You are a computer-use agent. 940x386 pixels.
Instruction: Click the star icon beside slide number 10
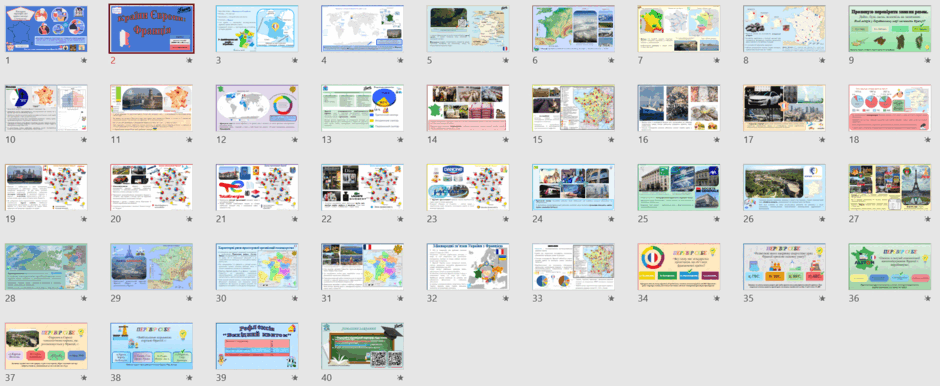click(84, 140)
